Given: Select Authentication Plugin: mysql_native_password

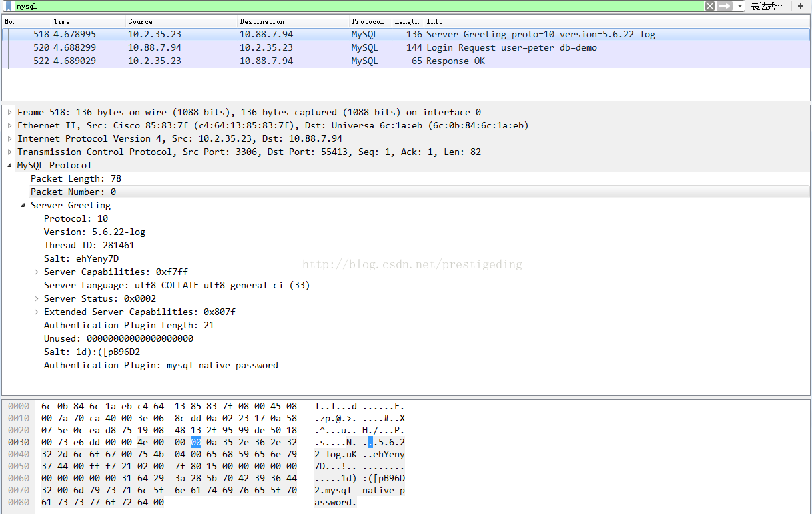Looking at the screenshot, I should click(161, 365).
